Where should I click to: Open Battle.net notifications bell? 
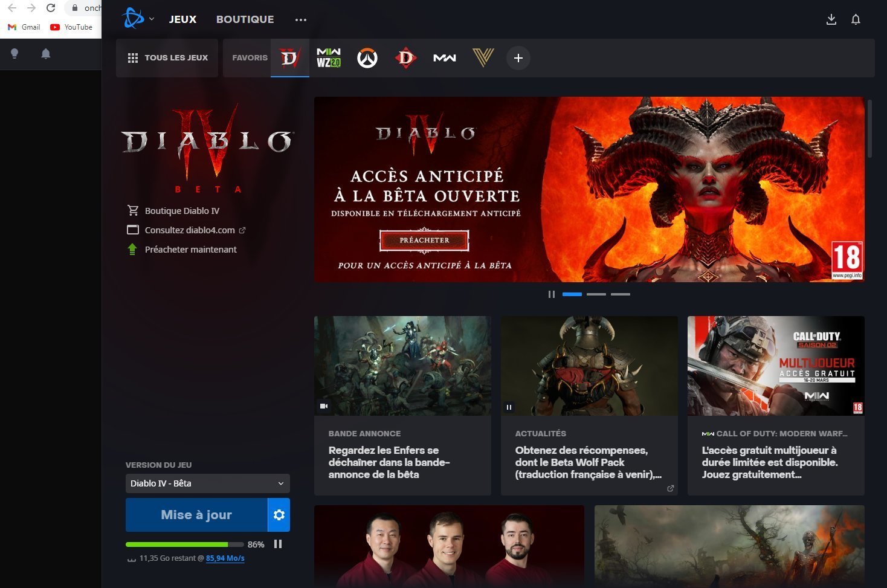point(856,19)
